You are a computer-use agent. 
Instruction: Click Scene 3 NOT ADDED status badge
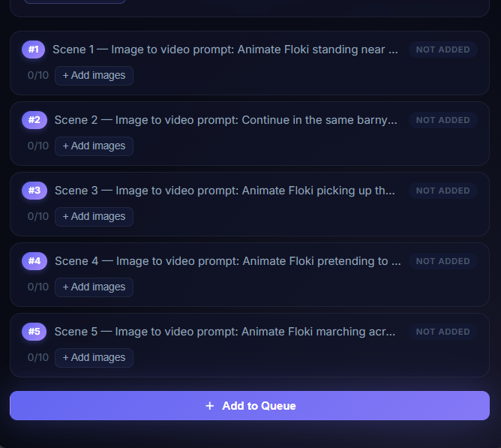pos(442,191)
